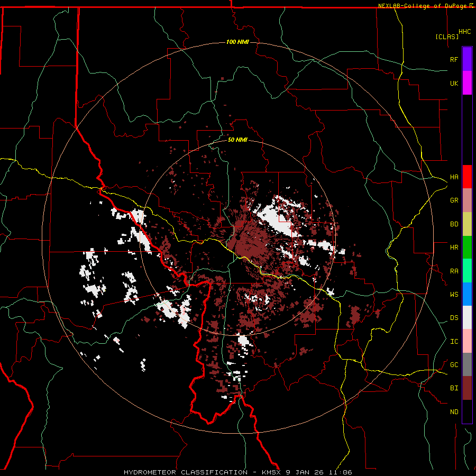This screenshot has height=476, width=476.
Task: Click the blue WS legend color swatch
Action: [467, 294]
